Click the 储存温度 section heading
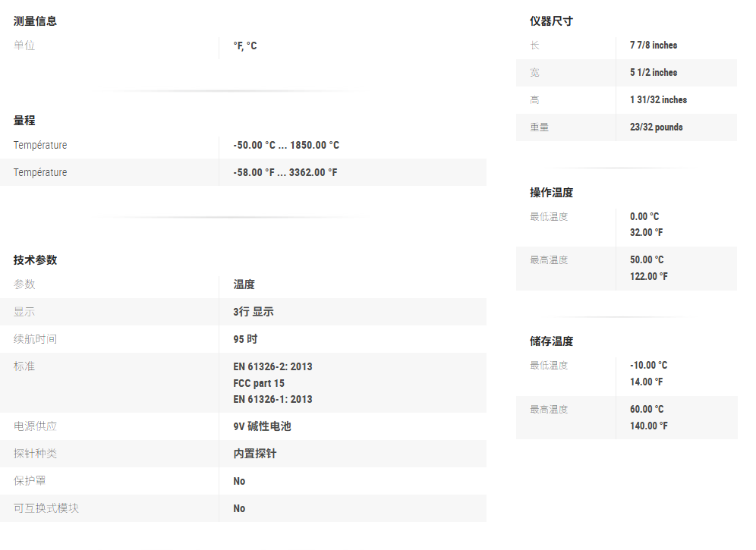The image size is (756, 550). (x=551, y=341)
